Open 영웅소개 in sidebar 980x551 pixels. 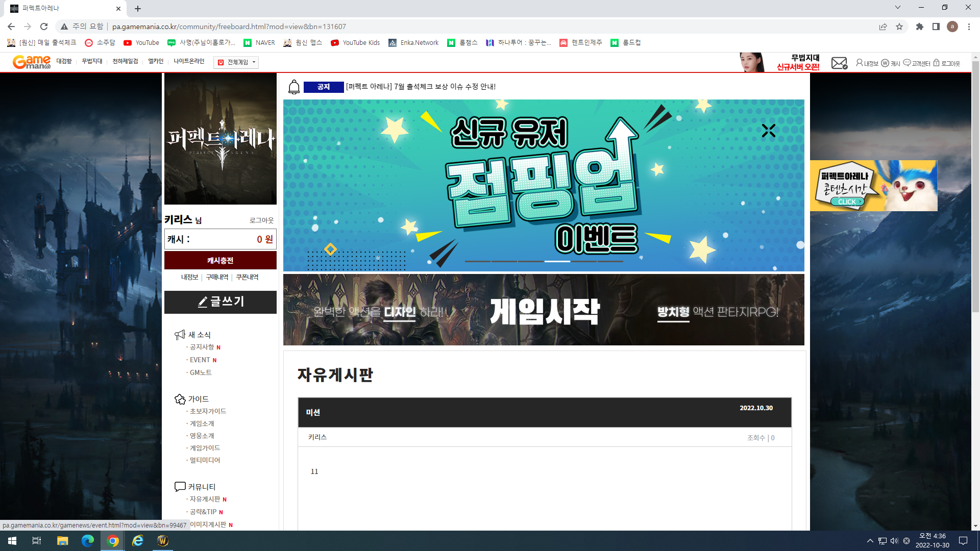[202, 436]
